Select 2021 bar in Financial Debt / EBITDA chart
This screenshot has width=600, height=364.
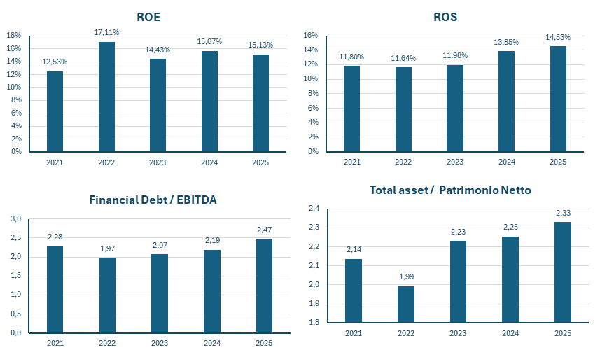(x=55, y=290)
